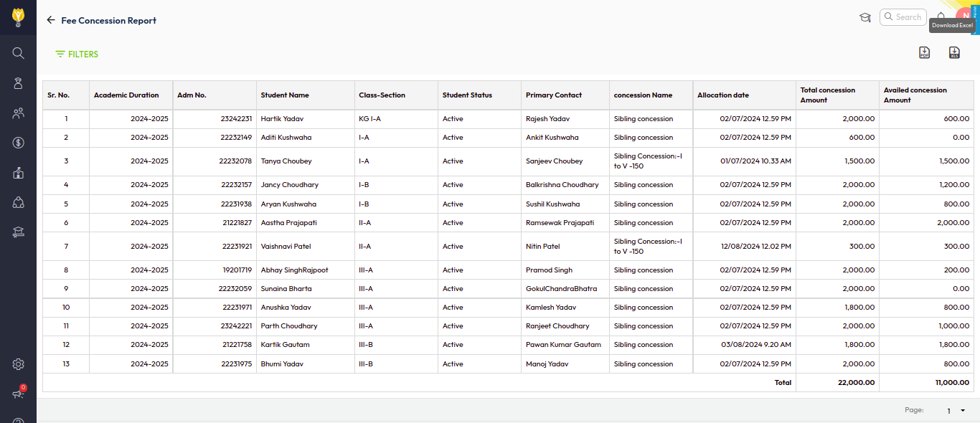Click the graduation cap icon near search
This screenshot has height=423, width=980.
(x=865, y=17)
